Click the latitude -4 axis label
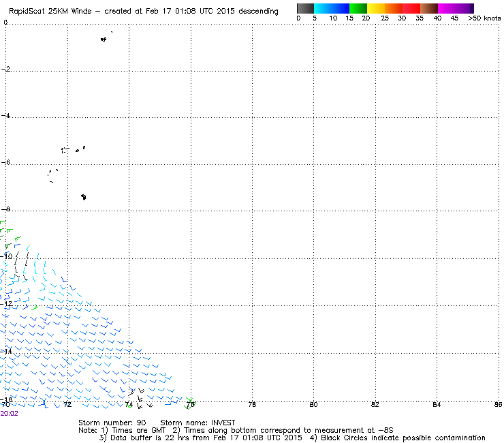The image size is (504, 443). [5, 115]
